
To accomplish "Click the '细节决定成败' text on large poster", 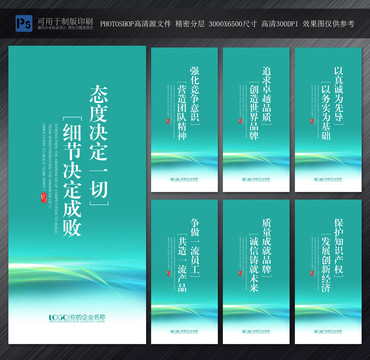I will 72,180.
